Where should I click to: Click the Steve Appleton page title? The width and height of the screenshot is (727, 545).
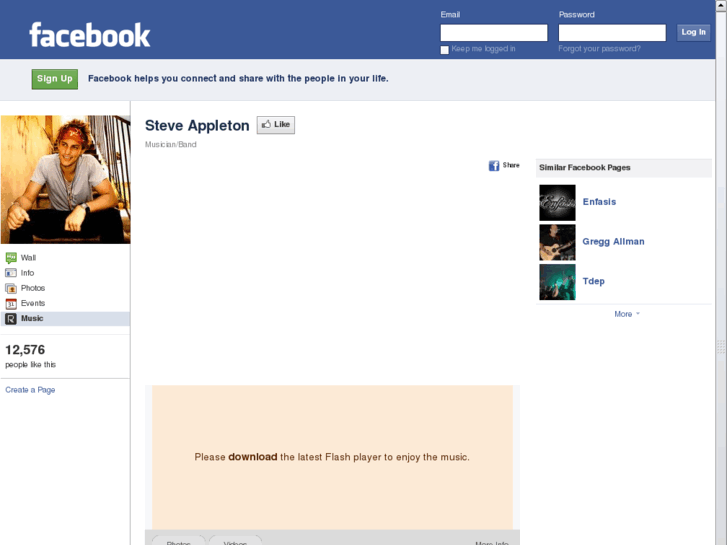point(197,126)
